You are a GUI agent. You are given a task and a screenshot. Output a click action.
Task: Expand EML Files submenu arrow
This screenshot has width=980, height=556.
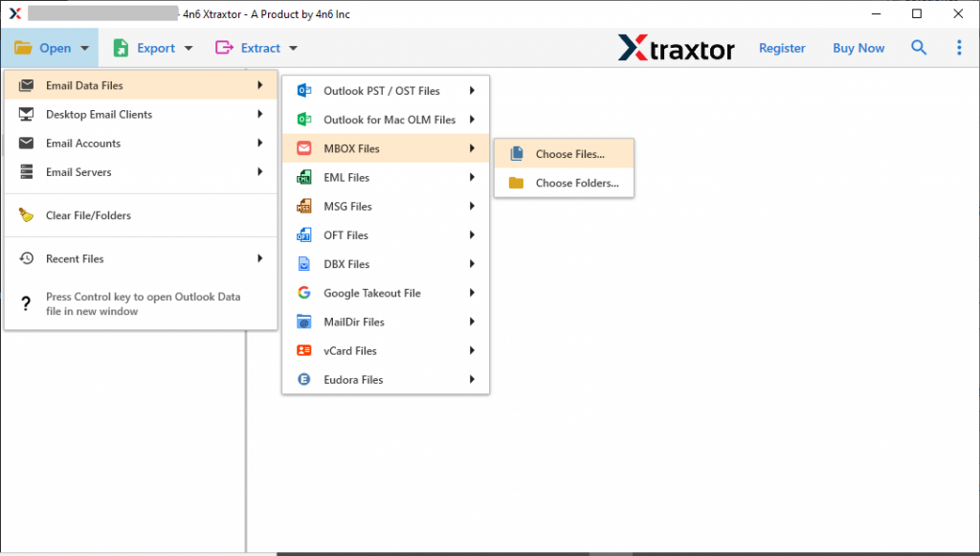click(473, 177)
